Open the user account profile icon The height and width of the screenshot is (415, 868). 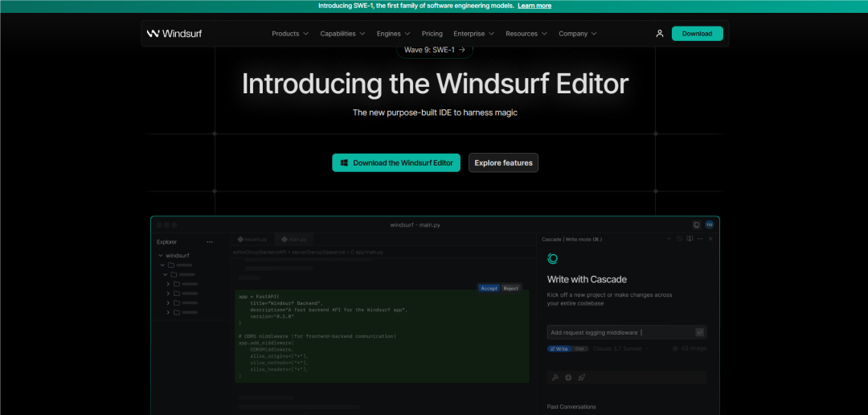pos(659,33)
